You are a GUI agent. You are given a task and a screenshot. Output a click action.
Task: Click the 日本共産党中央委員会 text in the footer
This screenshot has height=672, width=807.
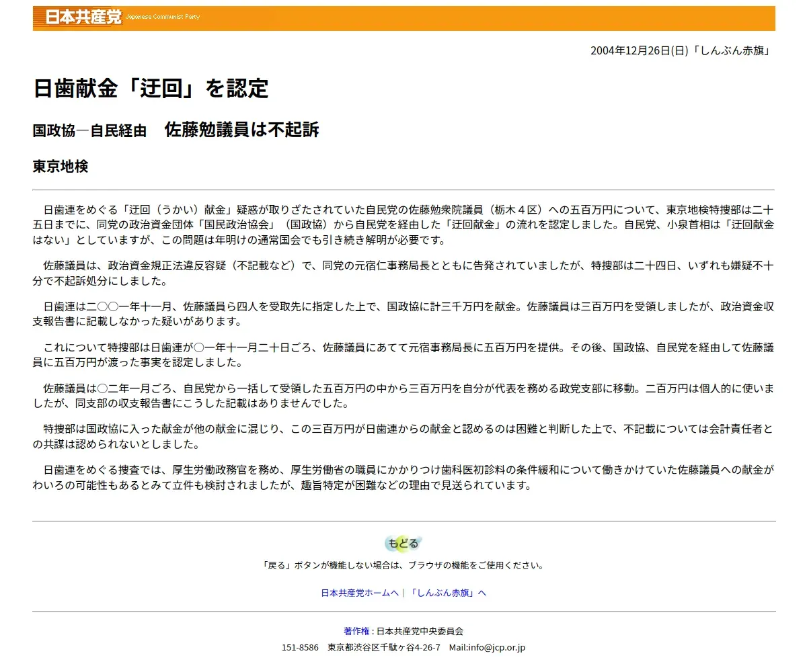pyautogui.click(x=420, y=631)
